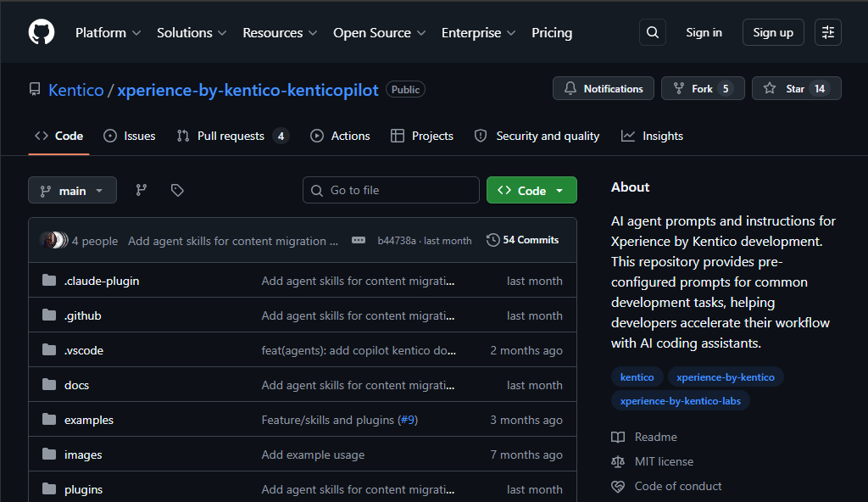Click the images folder icon
868x502 pixels.
(49, 455)
